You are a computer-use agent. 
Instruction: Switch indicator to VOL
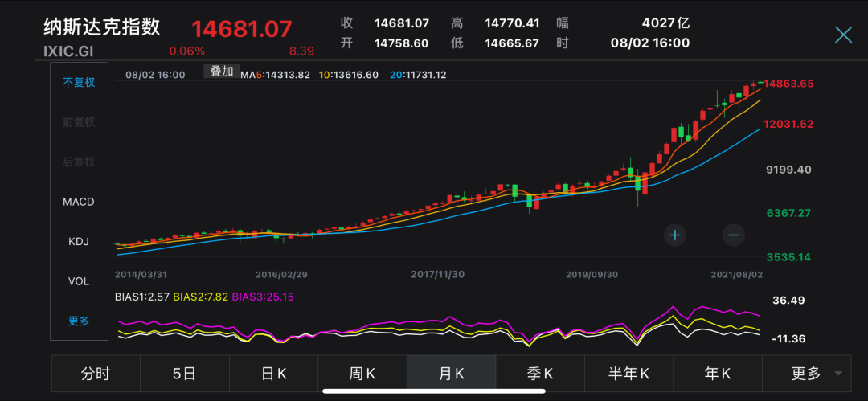click(x=79, y=281)
